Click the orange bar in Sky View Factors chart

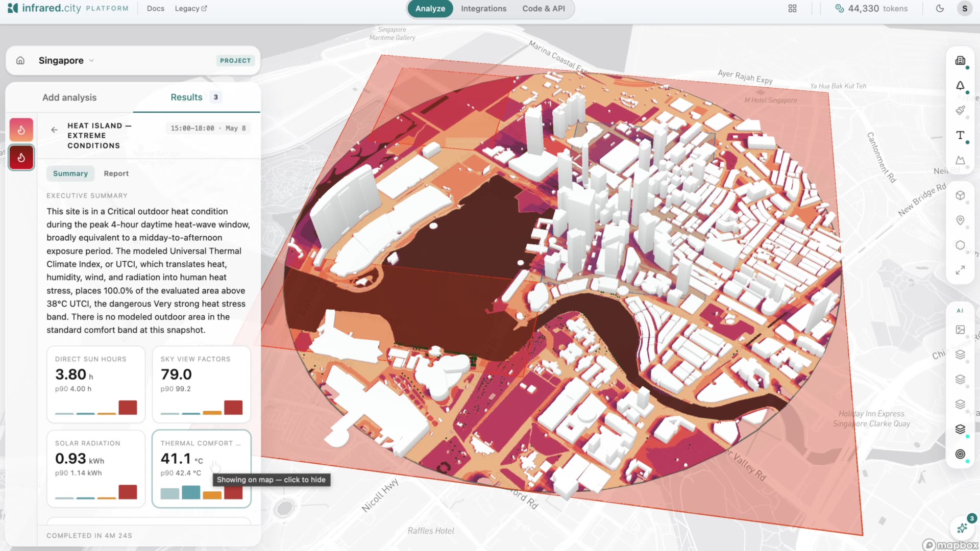point(212,412)
